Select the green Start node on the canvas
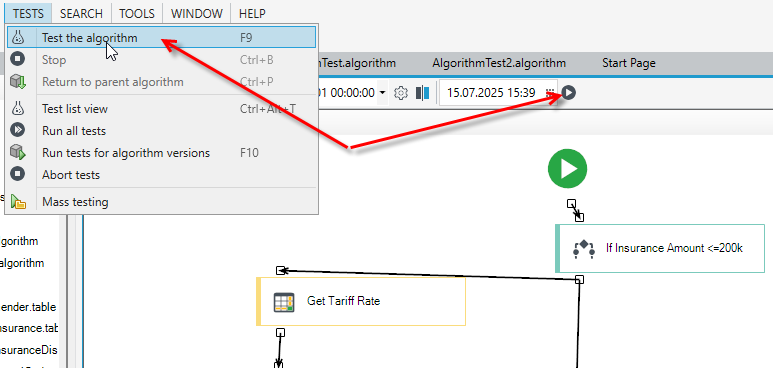 pyautogui.click(x=567, y=169)
